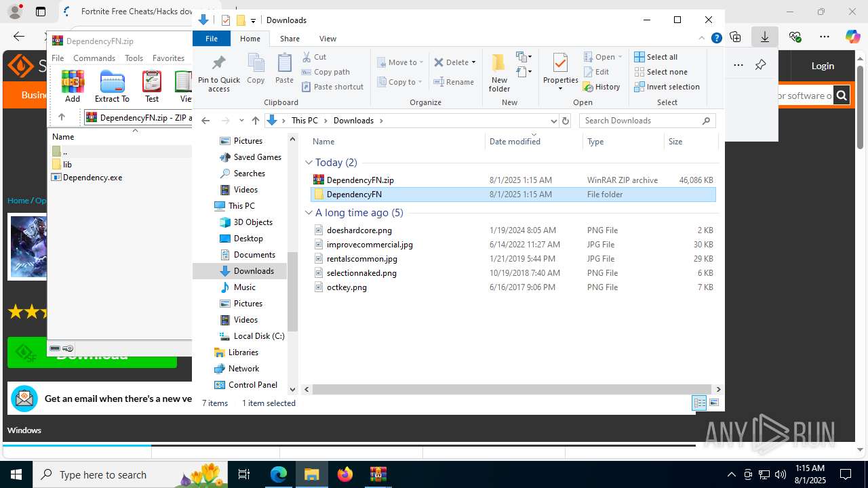Select doeshardcore.png file

359,230
